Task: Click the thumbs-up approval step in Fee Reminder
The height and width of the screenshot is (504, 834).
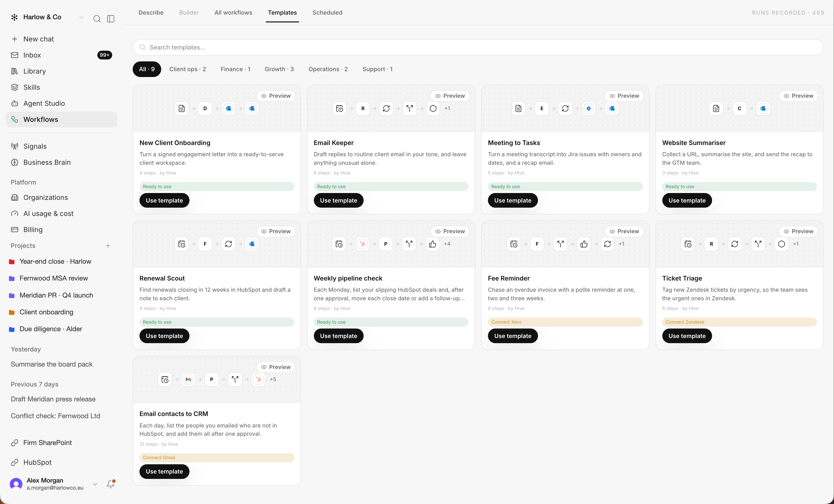Action: [x=584, y=244]
